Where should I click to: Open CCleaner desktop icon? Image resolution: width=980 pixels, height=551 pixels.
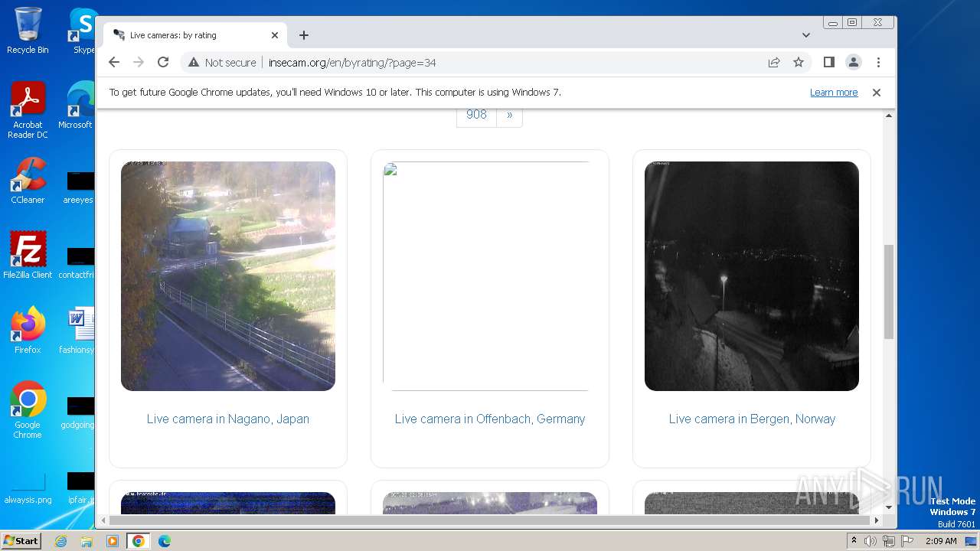28,181
